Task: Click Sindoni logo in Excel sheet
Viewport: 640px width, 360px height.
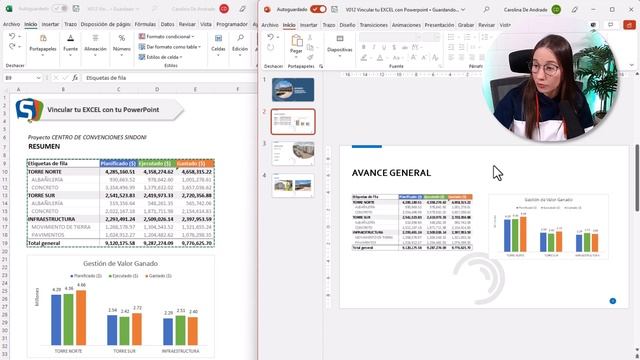Action: coord(29,109)
